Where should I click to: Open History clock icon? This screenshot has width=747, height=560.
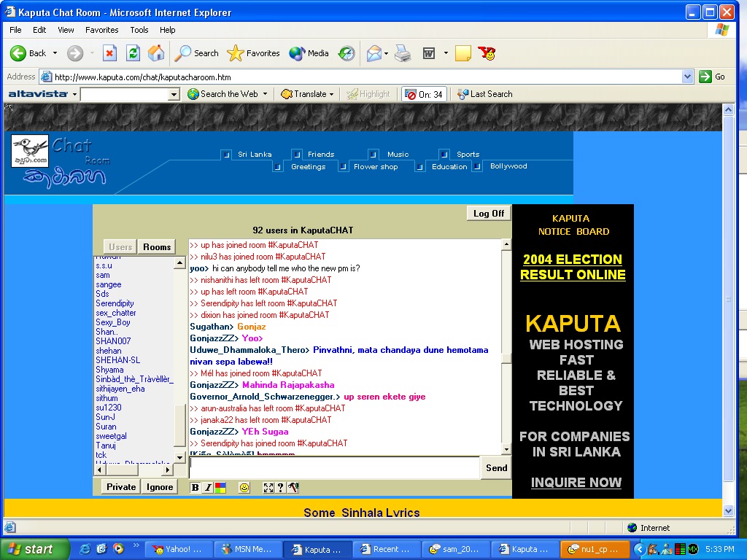pyautogui.click(x=347, y=53)
